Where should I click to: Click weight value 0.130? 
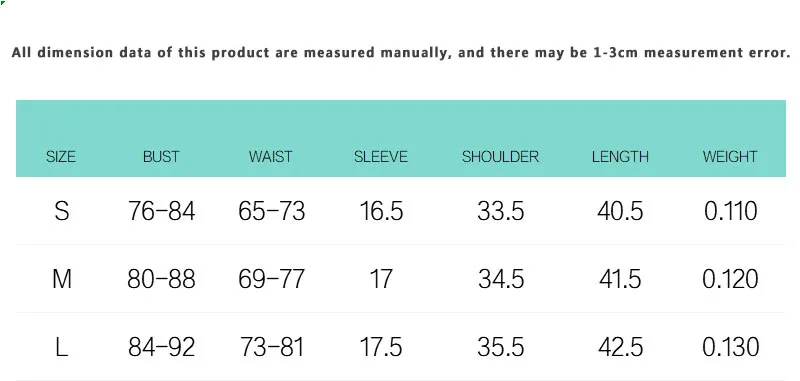[x=731, y=347]
